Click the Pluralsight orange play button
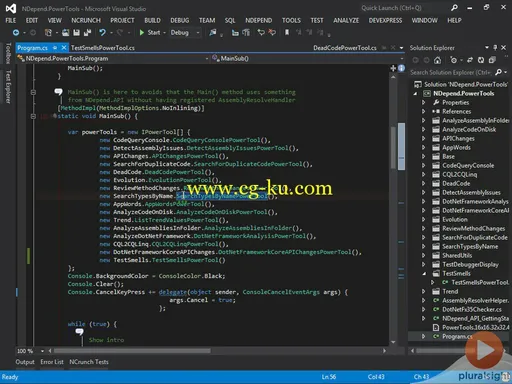Screen dimensions: 512x384 pyautogui.click(x=484, y=350)
